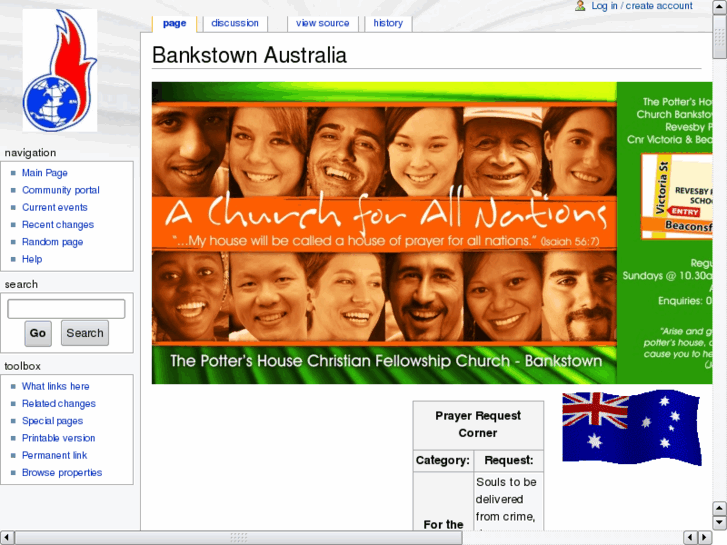Click the waving Australian flag image
The width and height of the screenshot is (727, 545).
[x=631, y=428]
